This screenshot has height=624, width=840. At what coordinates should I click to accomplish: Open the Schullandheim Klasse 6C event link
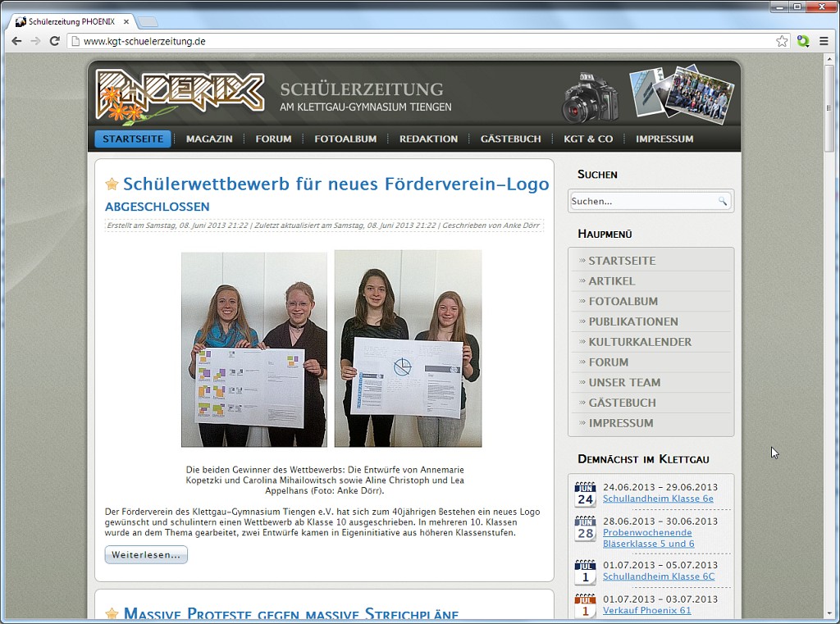click(659, 577)
